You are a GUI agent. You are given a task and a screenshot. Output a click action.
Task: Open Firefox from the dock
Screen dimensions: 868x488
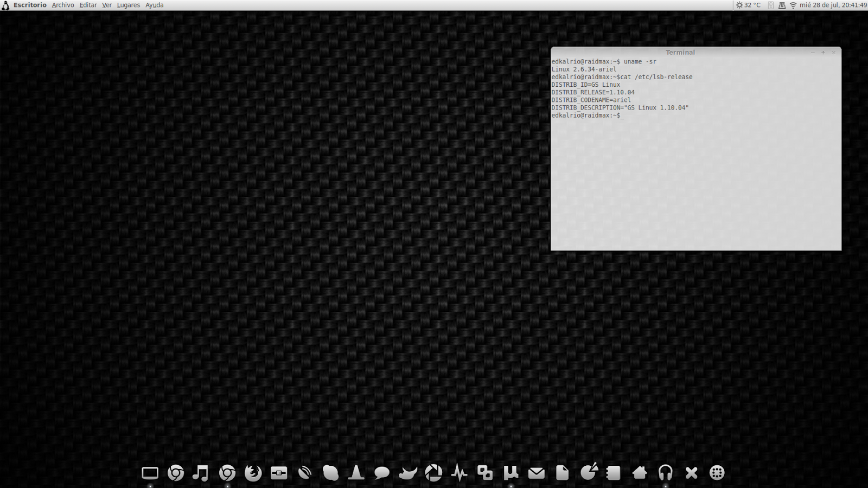tap(253, 473)
